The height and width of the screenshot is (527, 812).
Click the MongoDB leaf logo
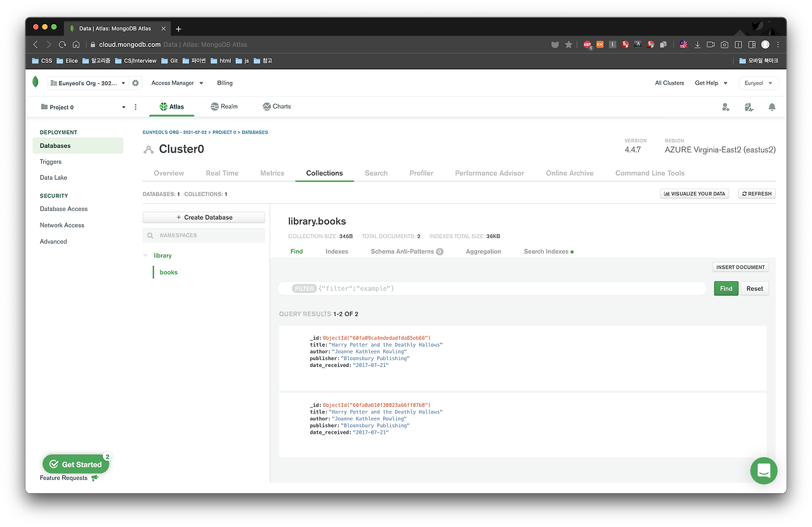coord(36,83)
